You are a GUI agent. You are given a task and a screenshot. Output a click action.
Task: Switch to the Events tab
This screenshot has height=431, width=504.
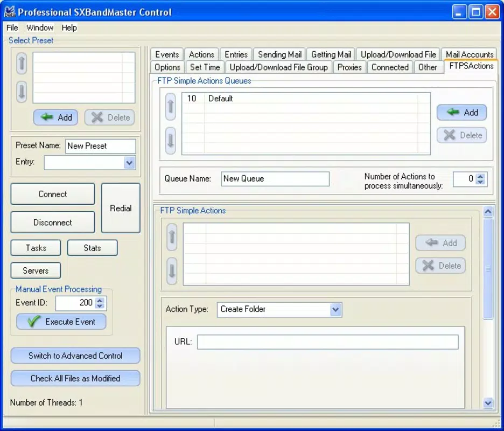click(x=167, y=54)
